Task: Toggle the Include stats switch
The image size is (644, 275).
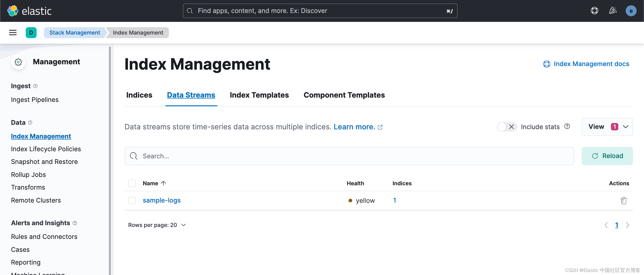Action: (507, 127)
